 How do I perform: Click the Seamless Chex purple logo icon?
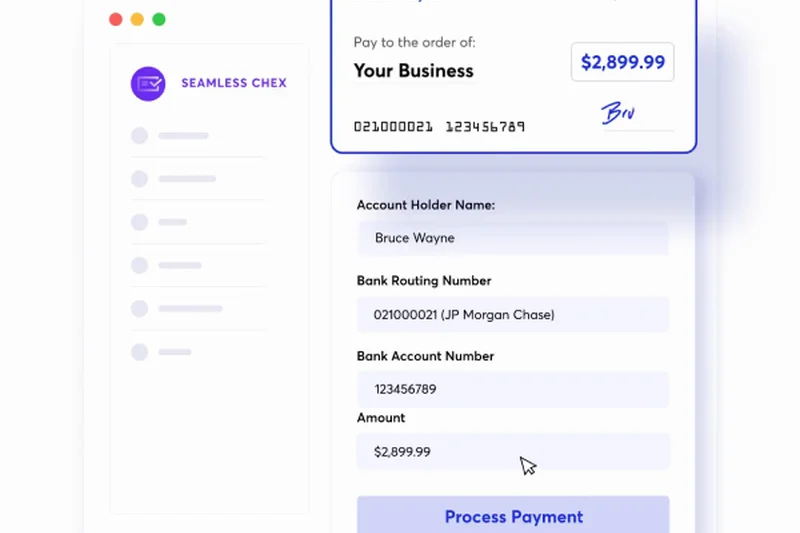(148, 83)
